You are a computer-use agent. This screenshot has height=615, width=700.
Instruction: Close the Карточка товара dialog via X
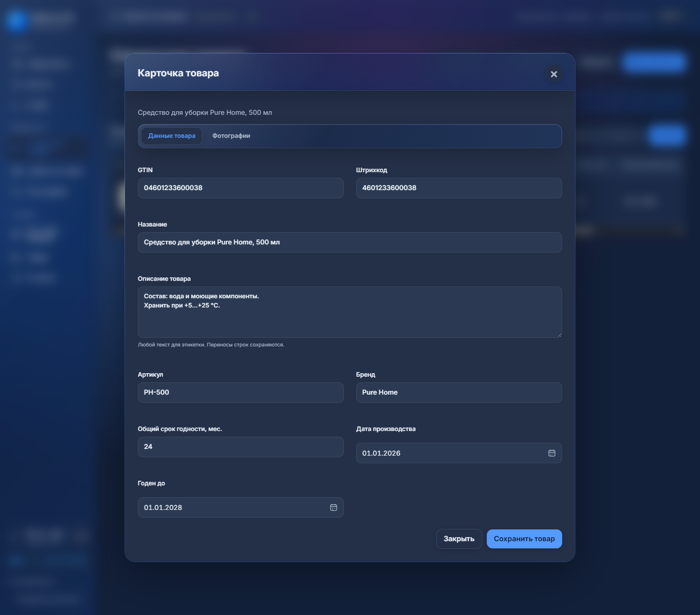point(553,74)
